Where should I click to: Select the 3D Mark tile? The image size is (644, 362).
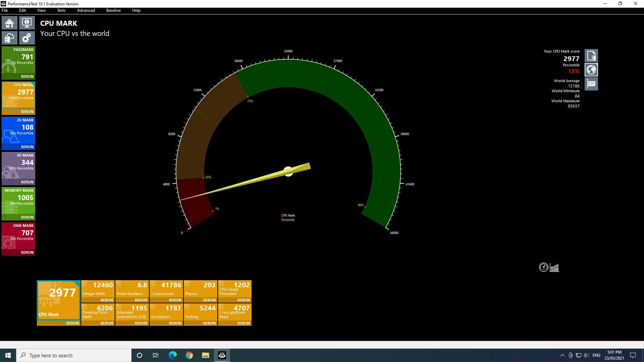point(18,165)
